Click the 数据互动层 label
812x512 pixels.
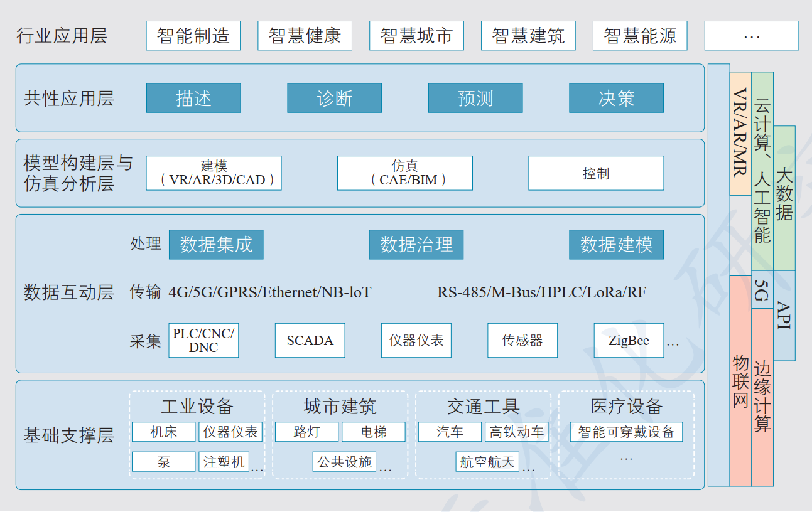tap(69, 292)
